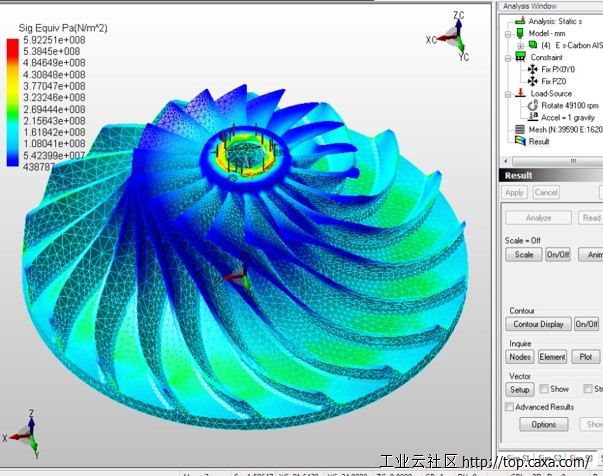Expand the (4) E s-Carbon part node
Image resolution: width=603 pixels, height=476 pixels.
520,46
